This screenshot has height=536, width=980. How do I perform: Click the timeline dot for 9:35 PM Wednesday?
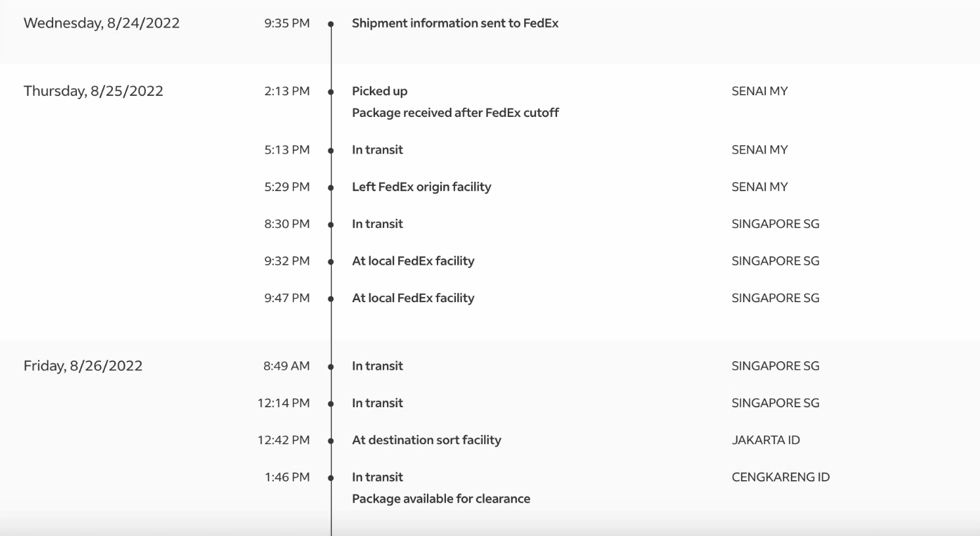331,24
